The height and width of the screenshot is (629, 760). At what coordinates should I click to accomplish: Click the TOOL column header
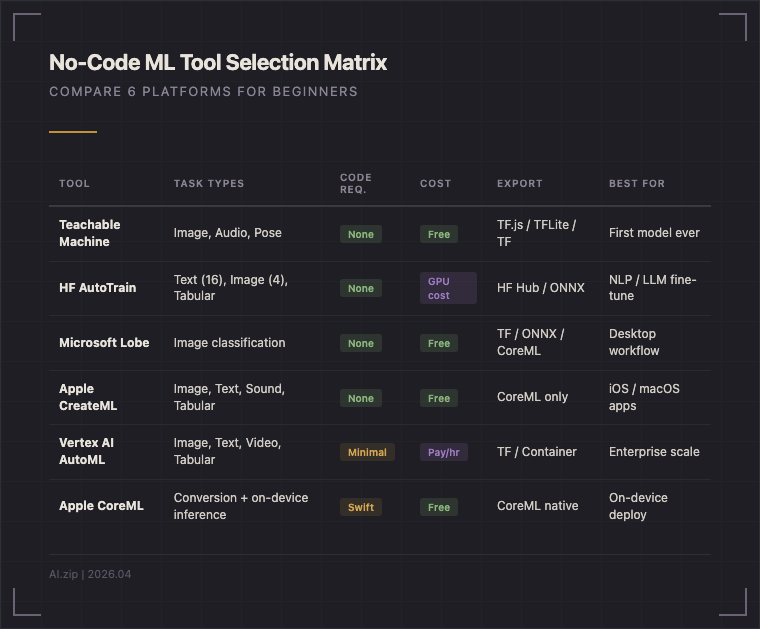click(x=74, y=184)
